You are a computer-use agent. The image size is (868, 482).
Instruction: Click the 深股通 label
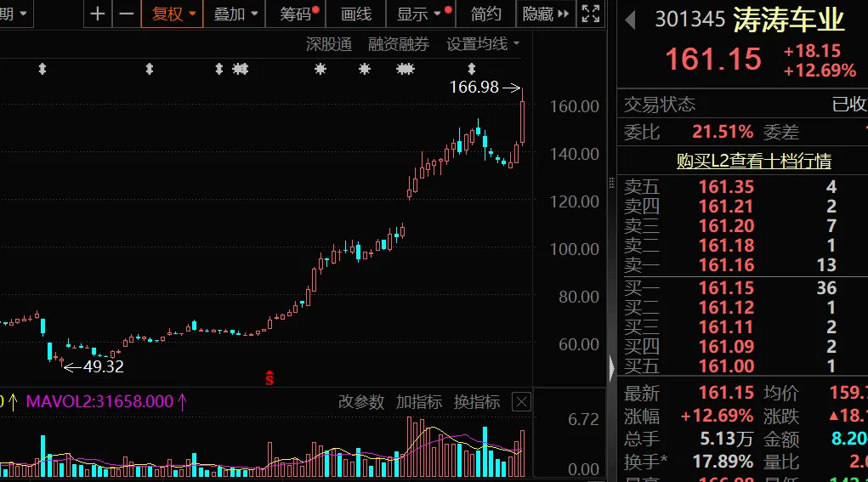click(x=329, y=44)
